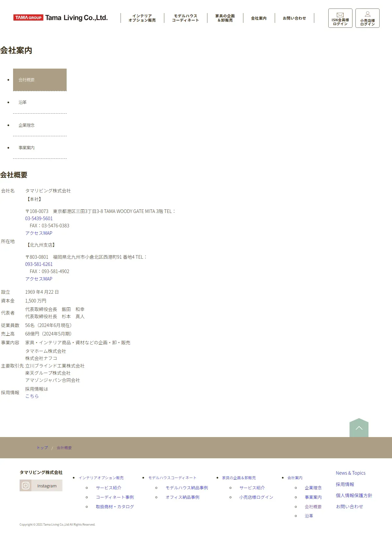Click the person icon for retailer login
The image size is (392, 538).
(x=367, y=14)
